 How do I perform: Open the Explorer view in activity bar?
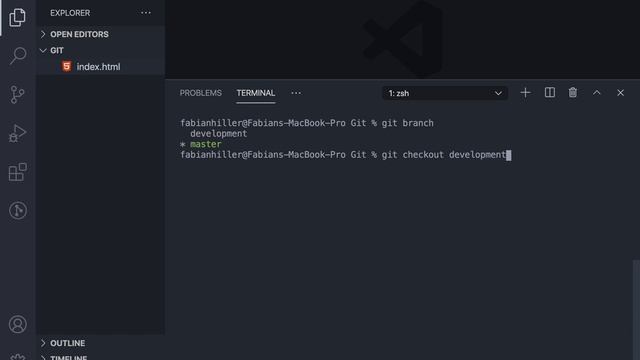pos(17,17)
